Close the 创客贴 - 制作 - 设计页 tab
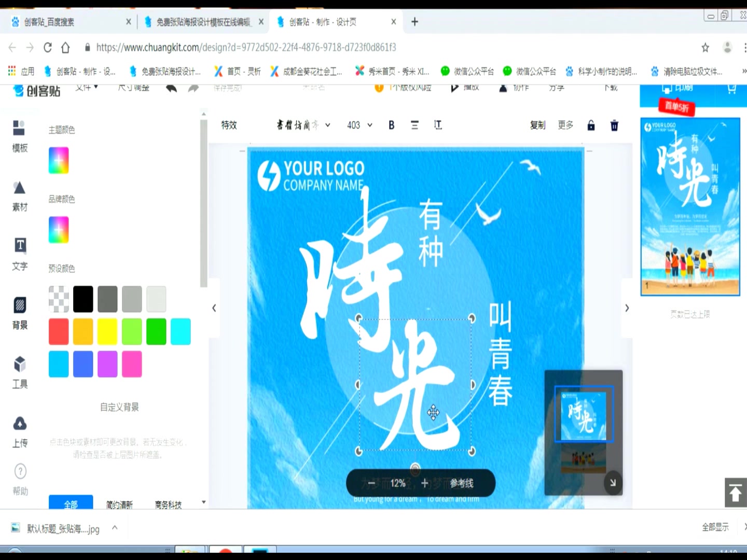 click(394, 22)
